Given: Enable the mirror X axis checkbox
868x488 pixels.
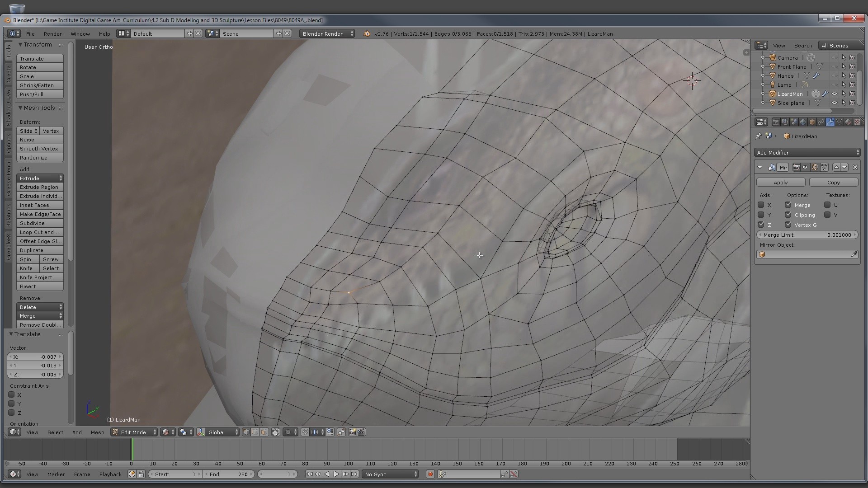Looking at the screenshot, I should 761,205.
